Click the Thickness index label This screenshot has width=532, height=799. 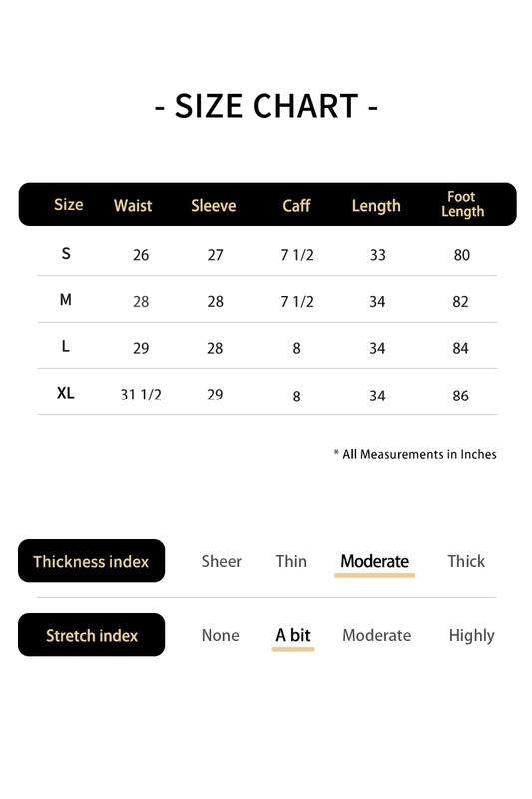click(x=91, y=561)
